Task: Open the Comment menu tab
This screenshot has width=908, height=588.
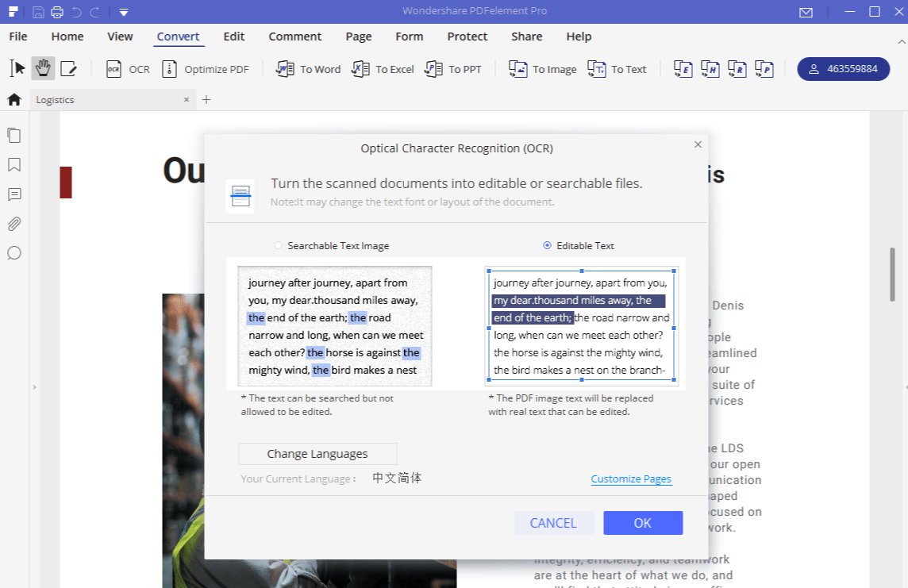Action: (x=294, y=37)
